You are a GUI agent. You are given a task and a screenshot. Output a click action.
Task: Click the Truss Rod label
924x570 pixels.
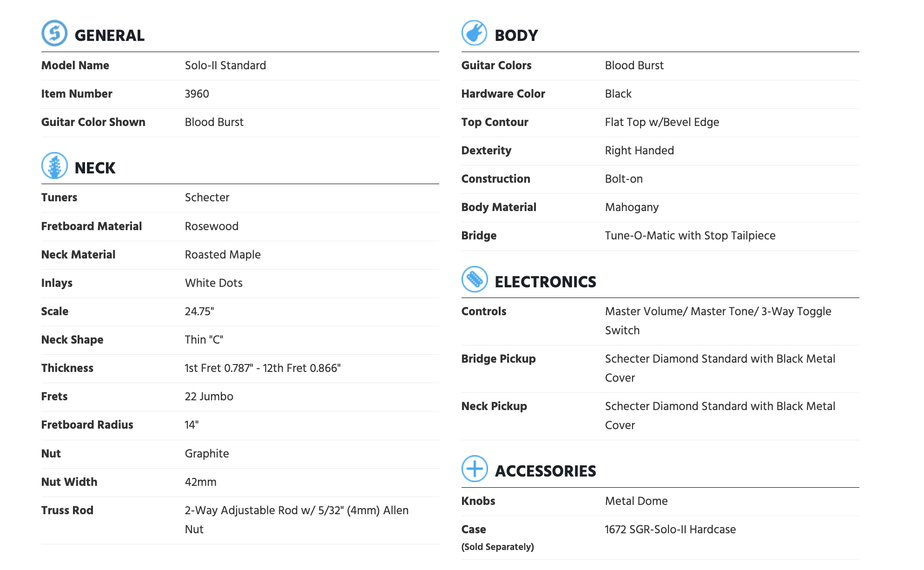click(67, 510)
